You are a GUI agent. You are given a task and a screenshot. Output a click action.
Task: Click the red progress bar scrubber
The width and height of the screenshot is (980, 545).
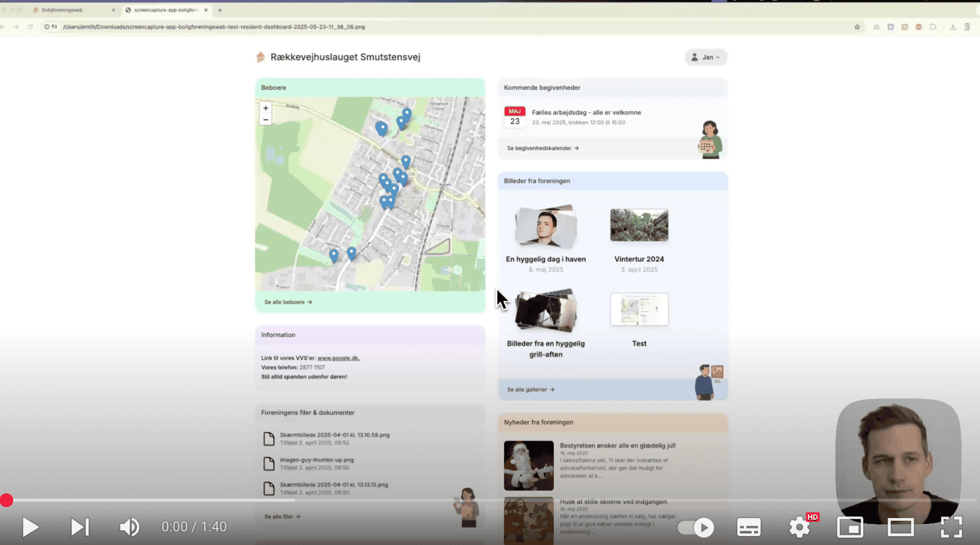[6, 500]
